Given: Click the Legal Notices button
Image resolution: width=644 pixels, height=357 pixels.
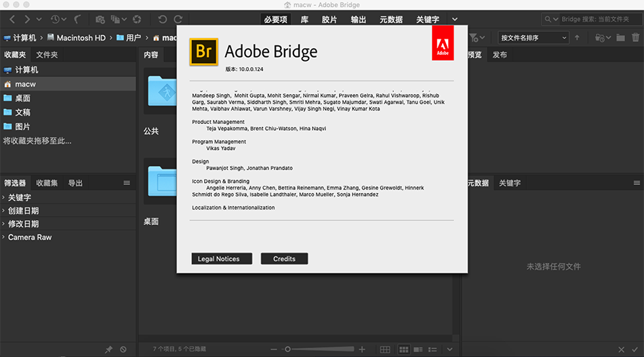Looking at the screenshot, I should click(x=222, y=259).
